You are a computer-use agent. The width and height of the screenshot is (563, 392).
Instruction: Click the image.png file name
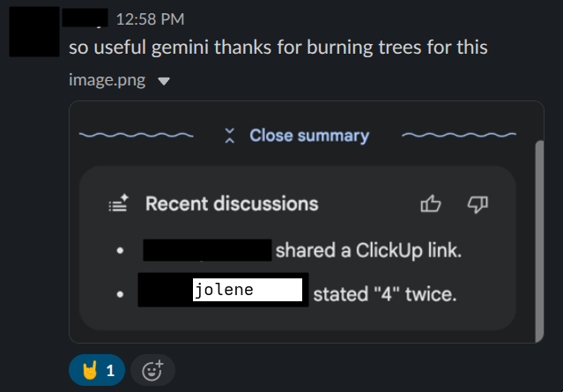tap(109, 81)
